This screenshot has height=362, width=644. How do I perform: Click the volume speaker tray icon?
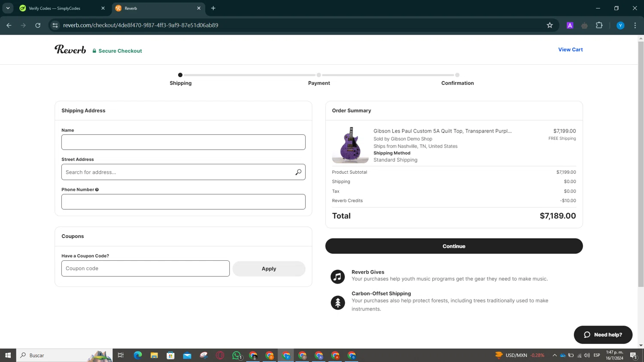click(587, 355)
